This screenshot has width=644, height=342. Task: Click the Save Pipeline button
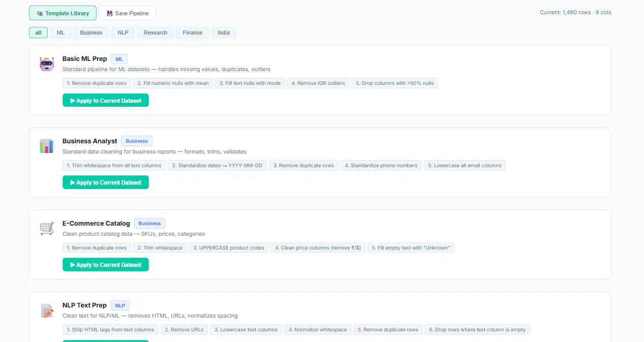click(127, 13)
